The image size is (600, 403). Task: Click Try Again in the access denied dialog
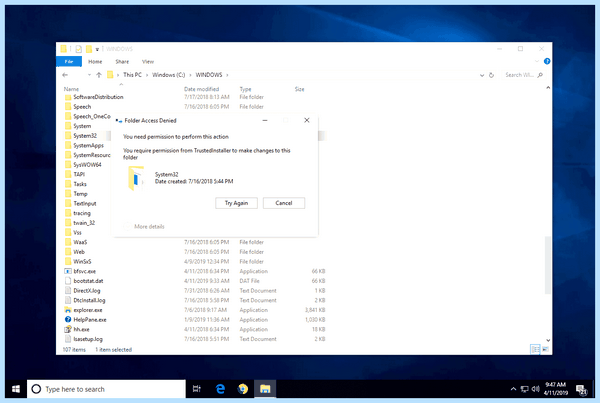coord(236,203)
